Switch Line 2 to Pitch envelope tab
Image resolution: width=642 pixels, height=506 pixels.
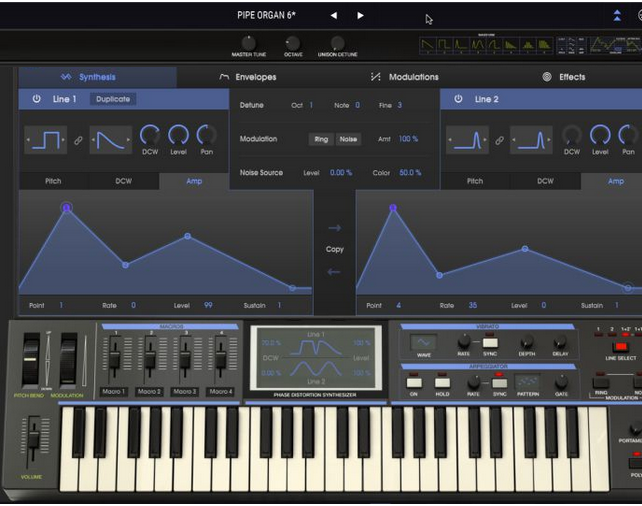475,181
